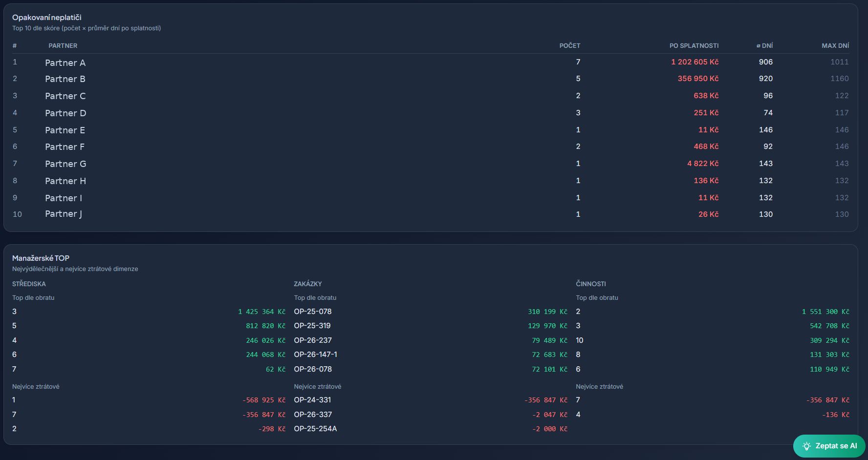Open order OP-26-147-1

(316, 355)
